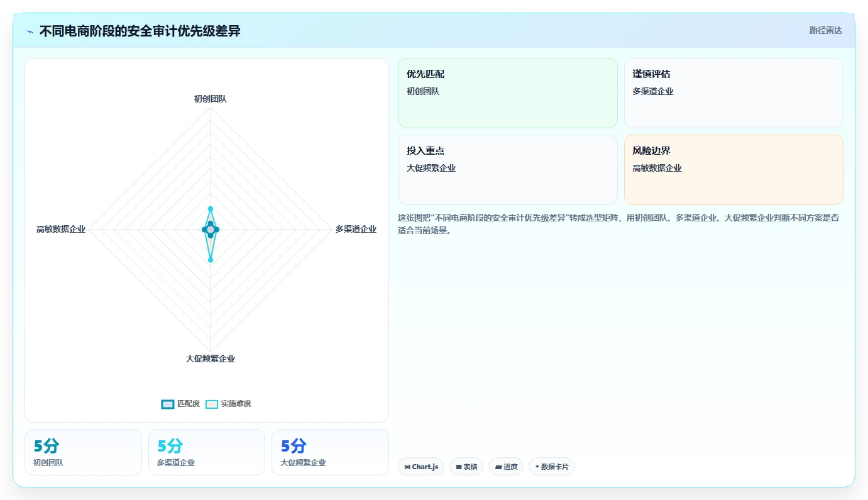Open the 谨慎评估 card
This screenshot has width=868, height=500.
pyautogui.click(x=733, y=93)
